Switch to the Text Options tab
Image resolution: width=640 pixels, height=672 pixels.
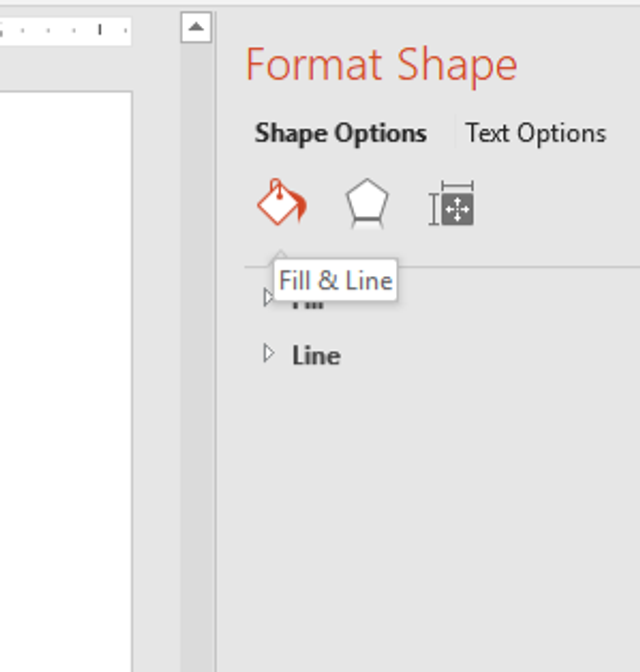click(x=535, y=133)
